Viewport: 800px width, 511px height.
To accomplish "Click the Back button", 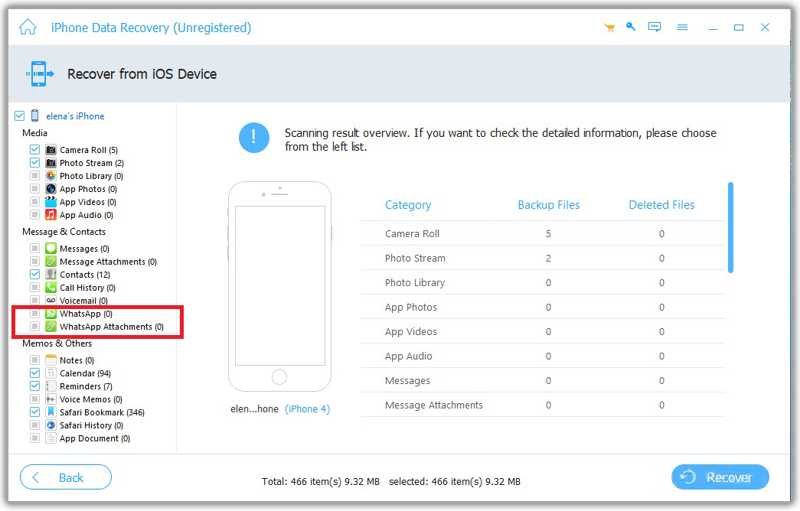I will (x=65, y=477).
